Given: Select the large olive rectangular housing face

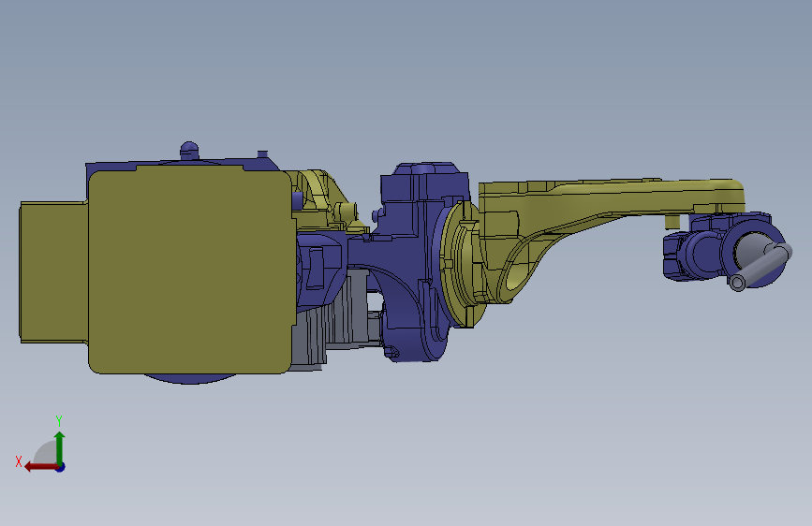Looking at the screenshot, I should tap(190, 271).
